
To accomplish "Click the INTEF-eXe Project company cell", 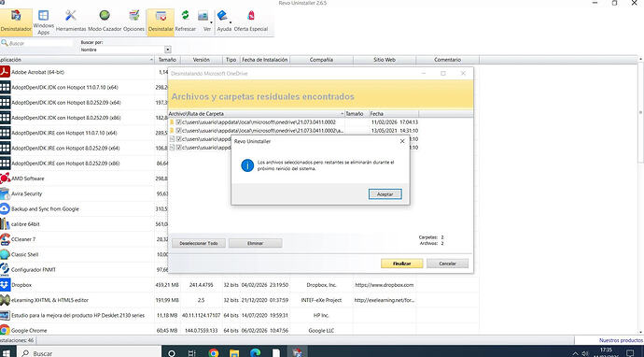I will tap(321, 300).
